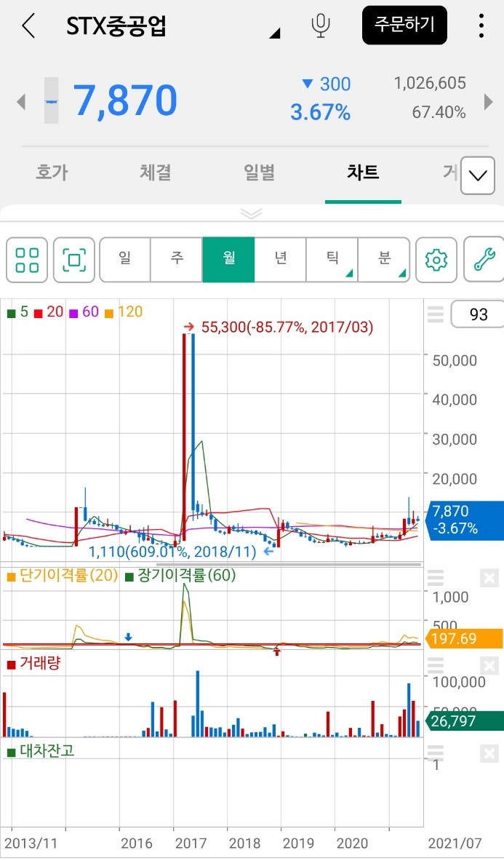Open the STX중공업 stock selector dropdown
Screen dimensions: 504x861
click(274, 34)
